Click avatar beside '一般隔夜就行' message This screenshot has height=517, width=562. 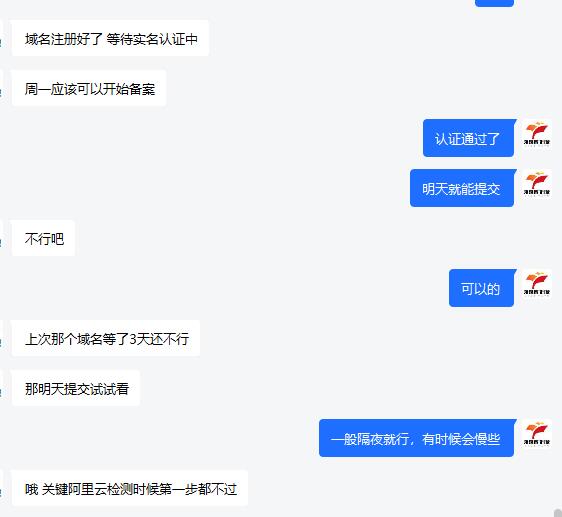pyautogui.click(x=537, y=435)
